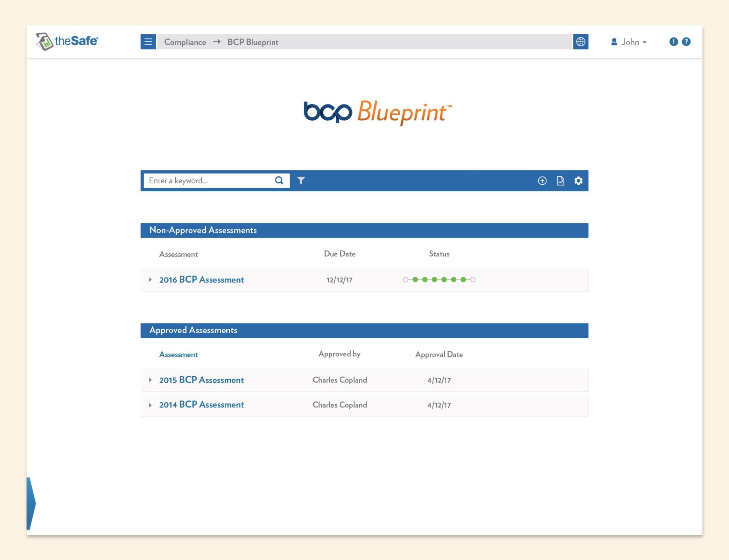
Task: Open the 2014 BCP Assessment link
Action: pos(201,405)
